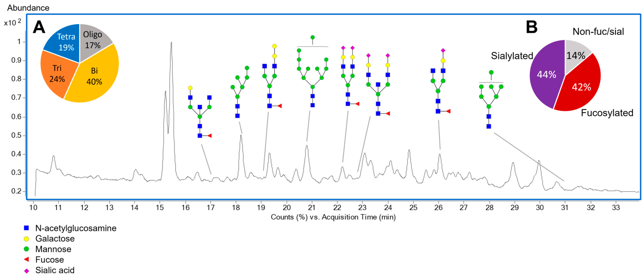Click the x-axis title Counts vs. Acquisition Time
The width and height of the screenshot is (644, 278).
pyautogui.click(x=333, y=217)
